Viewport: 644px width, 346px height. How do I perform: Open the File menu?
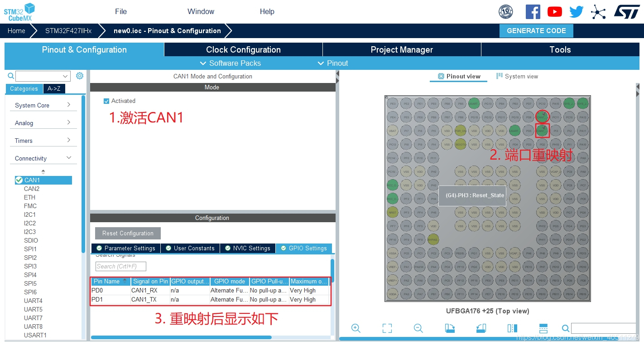click(121, 12)
